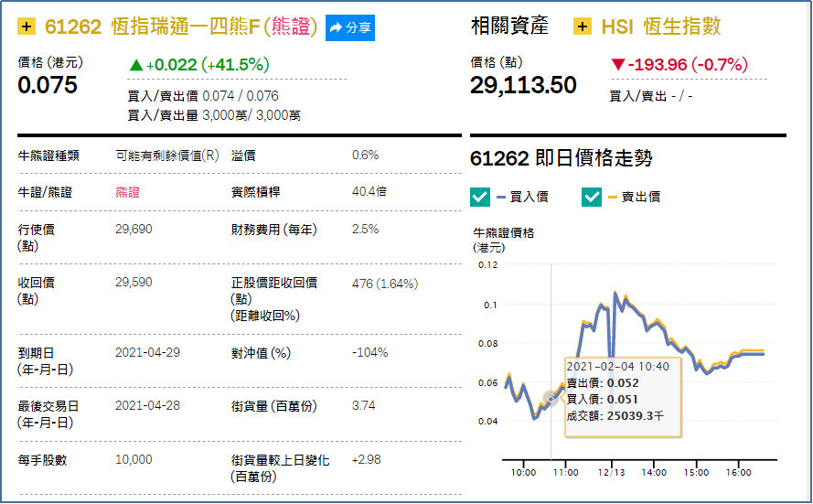
Task: Select the text 可能有剩餘價值(R)
Action: [x=167, y=155]
